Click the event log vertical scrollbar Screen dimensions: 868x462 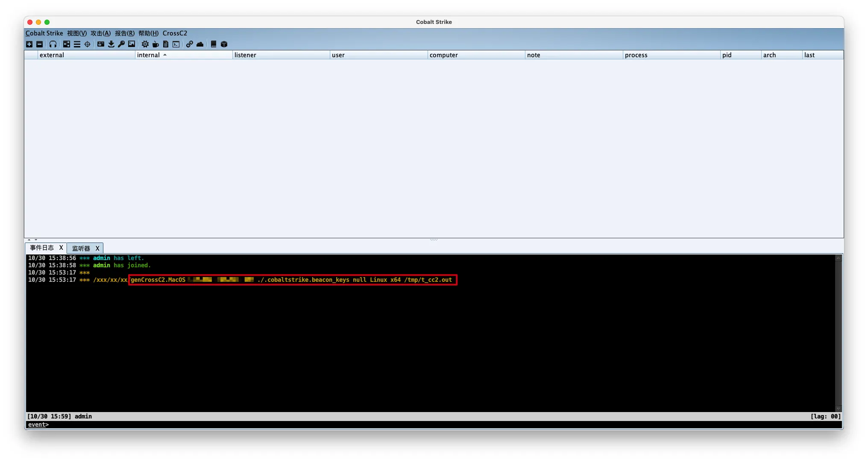pyautogui.click(x=838, y=333)
